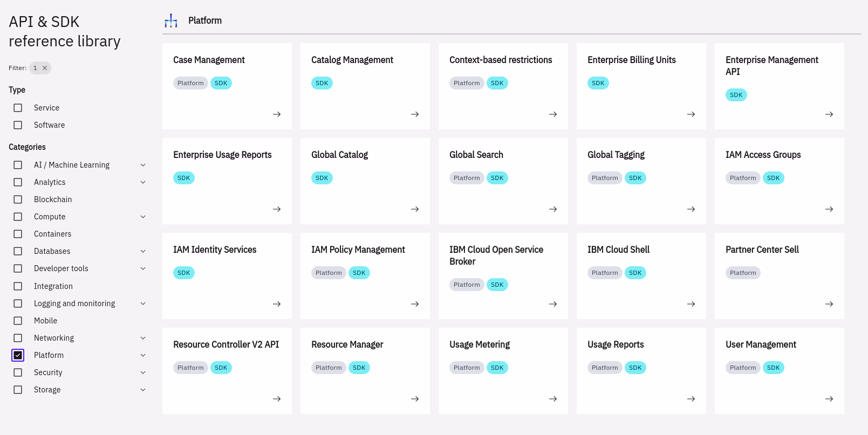868x435 pixels.
Task: Click the arrow on User Management card
Action: [x=829, y=399]
